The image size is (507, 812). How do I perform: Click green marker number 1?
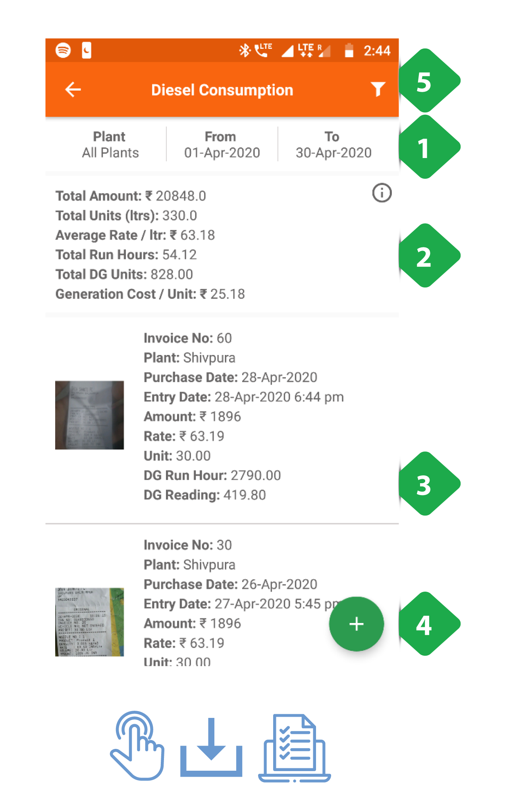428,147
